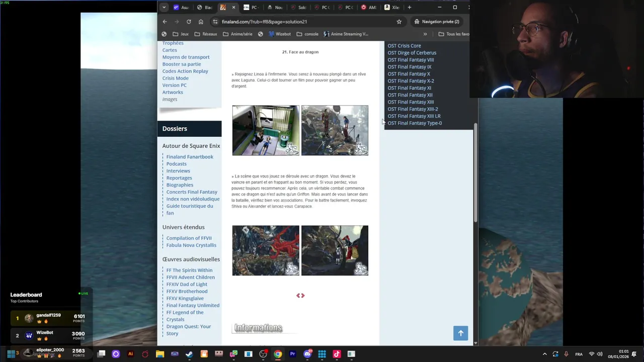The height and width of the screenshot is (362, 644).
Task: Open the Moyens de transport link
Action: [x=186, y=57]
